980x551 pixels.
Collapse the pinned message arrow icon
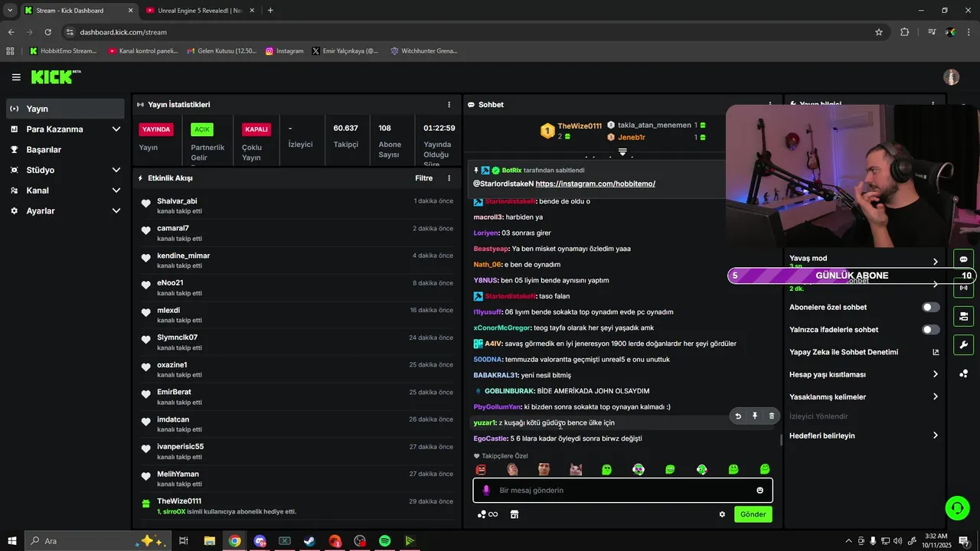[x=622, y=152]
